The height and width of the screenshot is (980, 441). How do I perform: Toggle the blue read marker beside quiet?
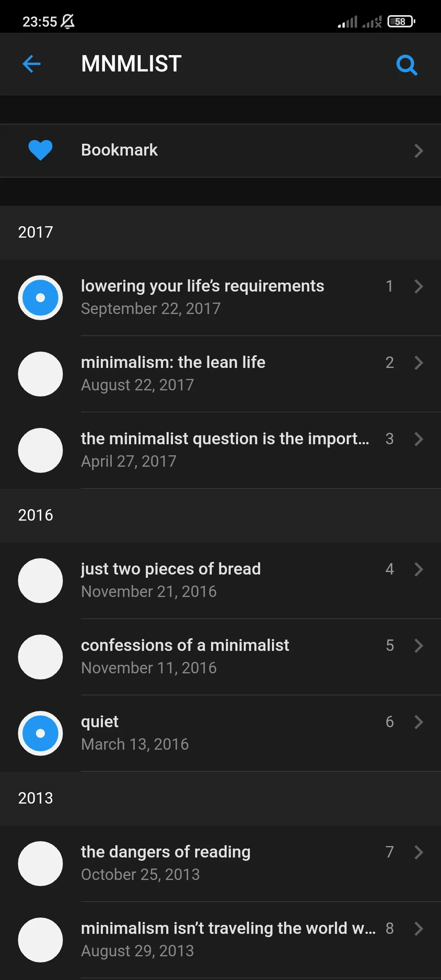pos(40,733)
